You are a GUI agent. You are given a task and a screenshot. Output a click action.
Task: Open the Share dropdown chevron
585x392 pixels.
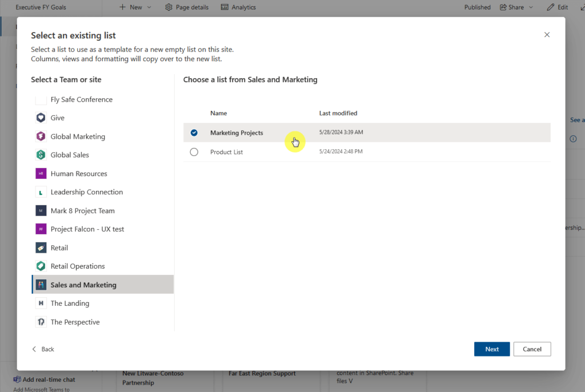531,7
